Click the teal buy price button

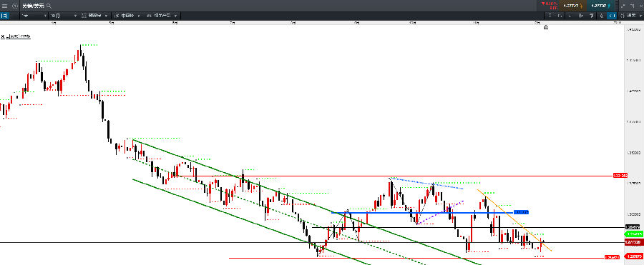click(x=601, y=6)
